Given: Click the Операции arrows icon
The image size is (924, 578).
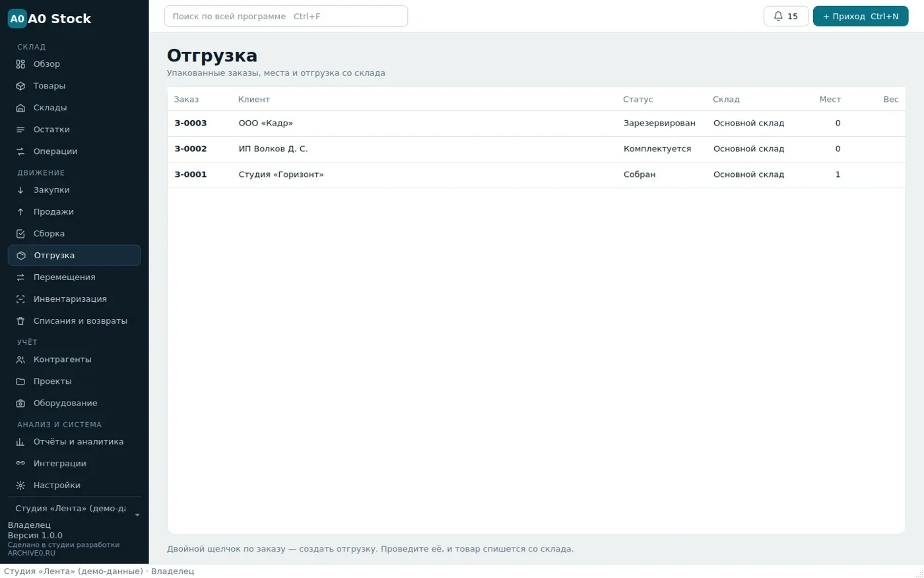Looking at the screenshot, I should (20, 151).
